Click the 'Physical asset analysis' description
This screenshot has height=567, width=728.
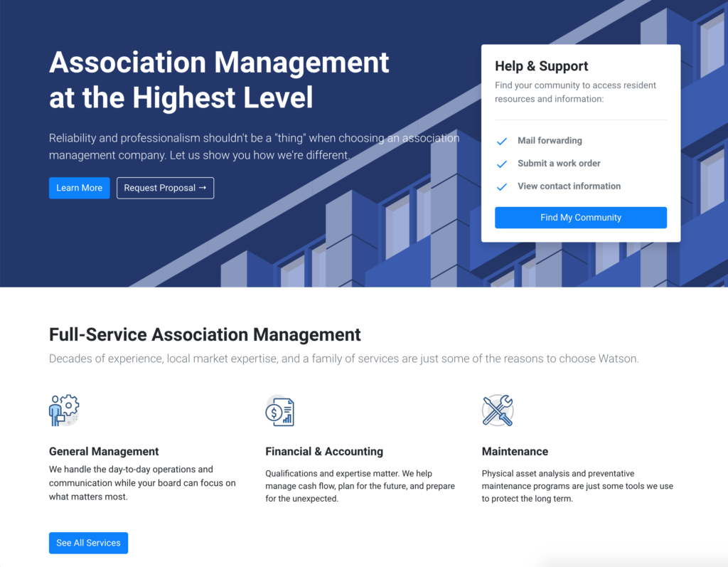pyautogui.click(x=577, y=486)
